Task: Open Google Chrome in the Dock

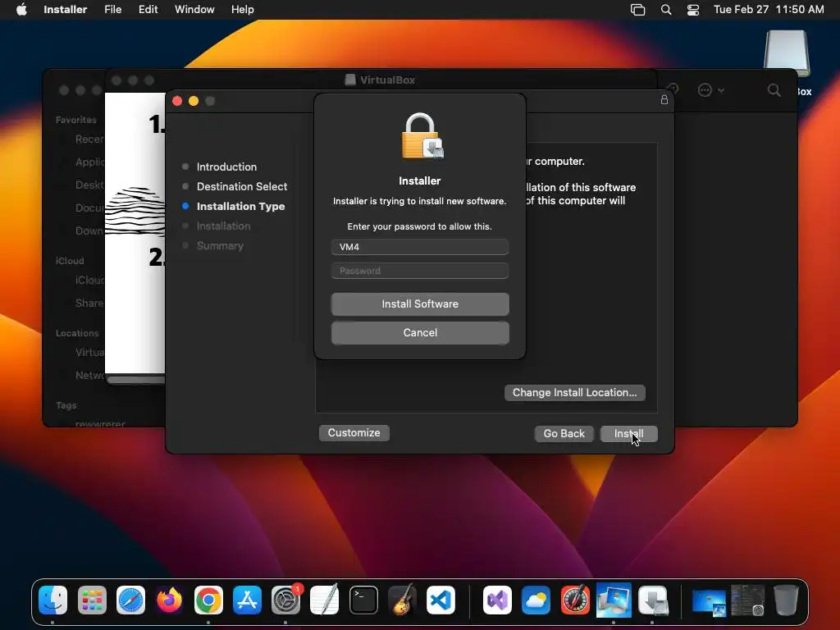Action: [208, 600]
